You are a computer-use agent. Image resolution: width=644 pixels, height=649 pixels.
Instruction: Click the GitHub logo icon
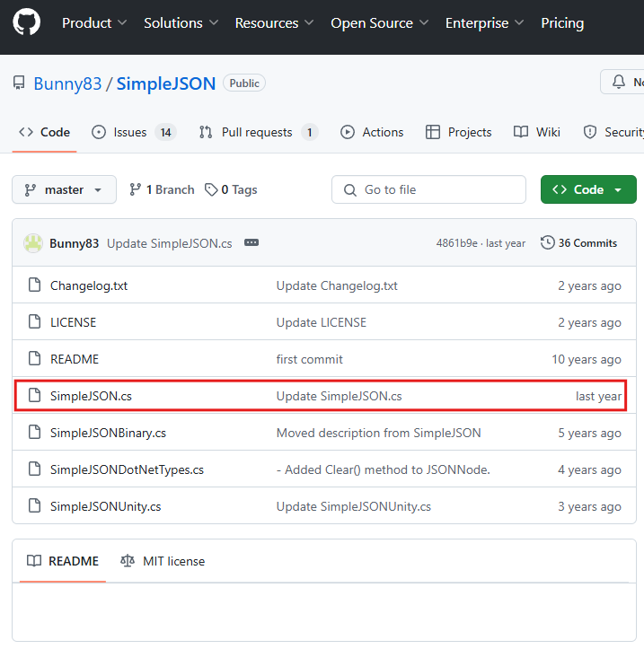tap(27, 22)
